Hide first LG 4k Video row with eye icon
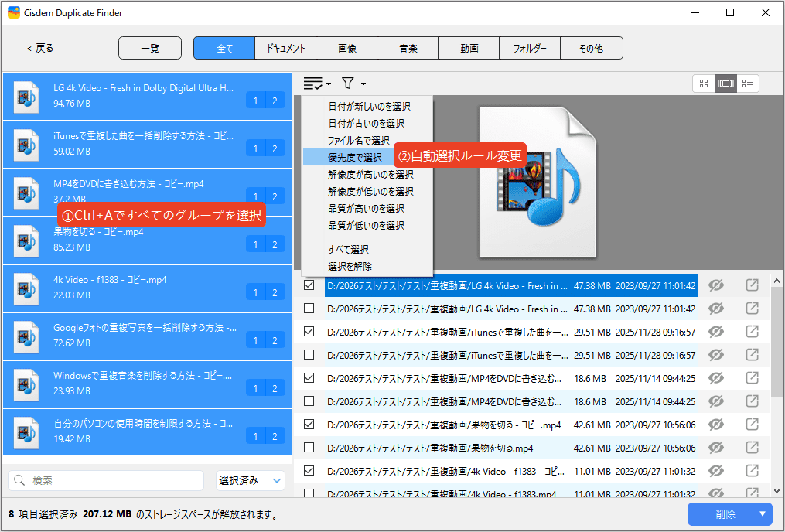Screen dimensions: 785x532 pyautogui.click(x=716, y=285)
